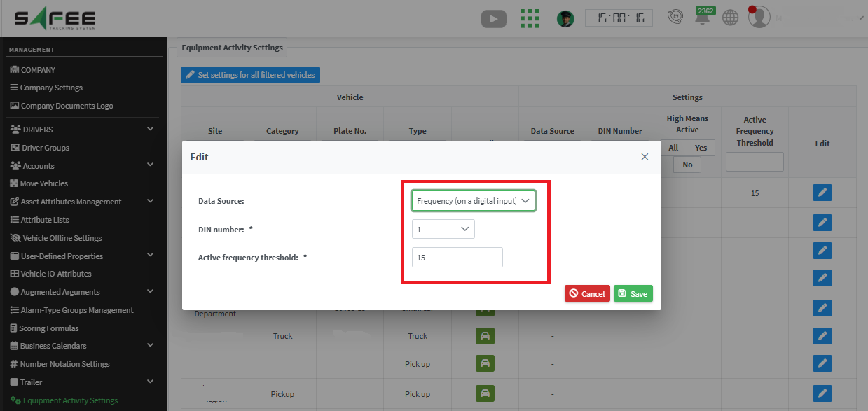868x411 pixels.
Task: Open the globe language icon
Action: click(x=730, y=18)
